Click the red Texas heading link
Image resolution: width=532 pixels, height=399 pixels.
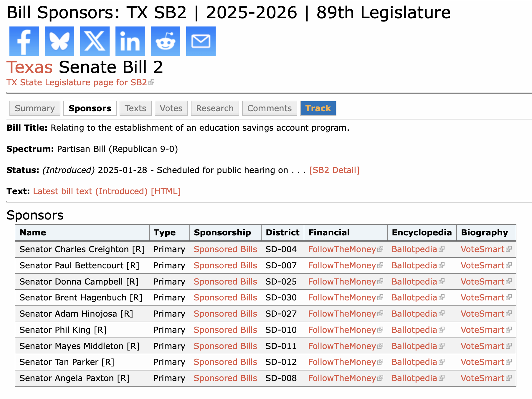coord(29,67)
